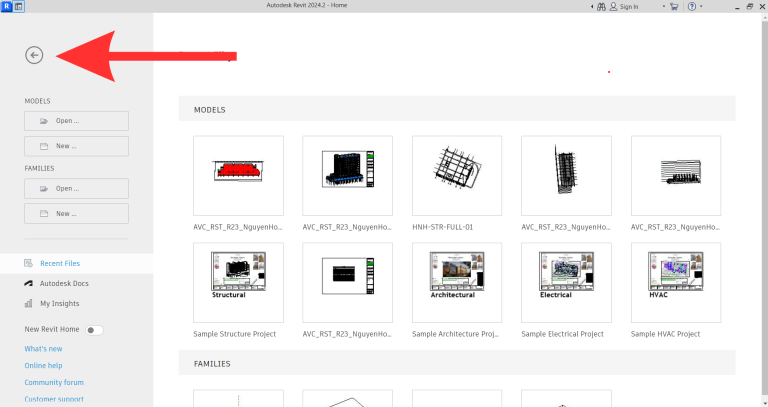This screenshot has height=407, width=768.
Task: Open Sample HVAC Project thumbnail
Action: (x=676, y=282)
